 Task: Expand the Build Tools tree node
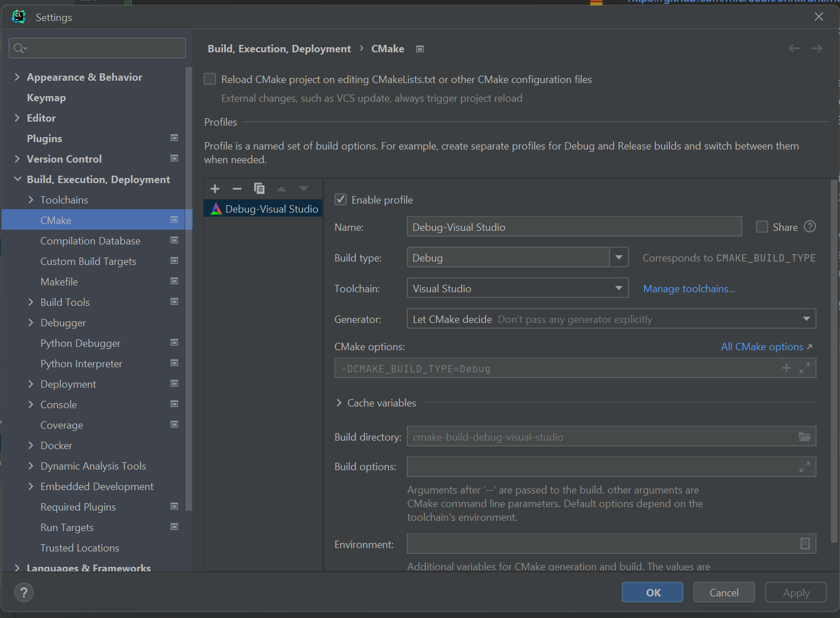click(x=31, y=302)
